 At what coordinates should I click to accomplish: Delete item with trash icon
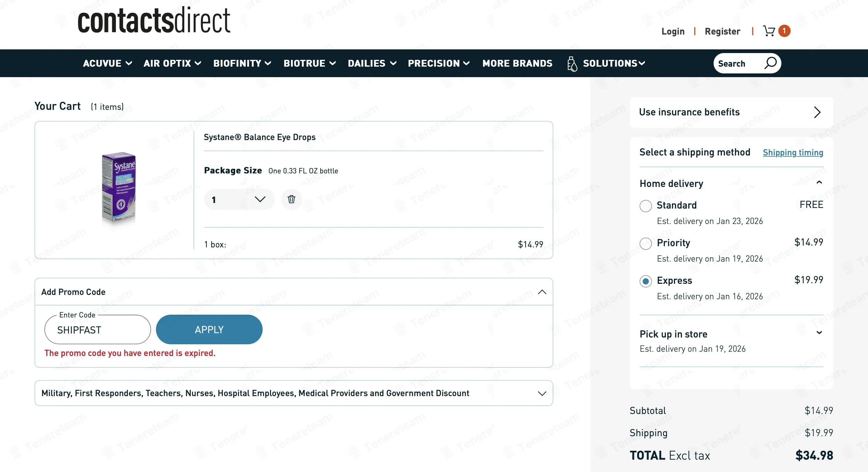291,199
